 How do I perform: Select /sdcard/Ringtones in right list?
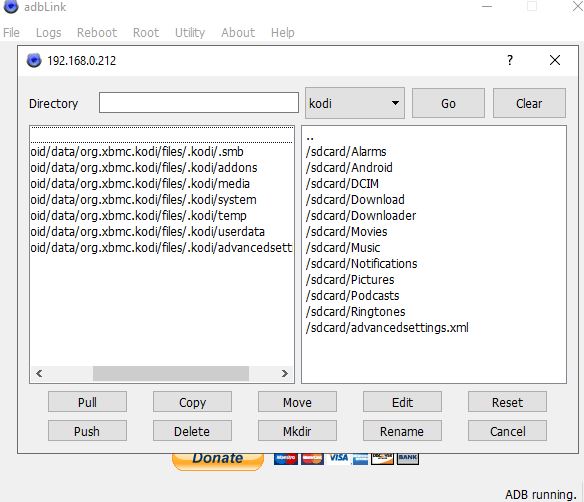[x=434, y=312]
